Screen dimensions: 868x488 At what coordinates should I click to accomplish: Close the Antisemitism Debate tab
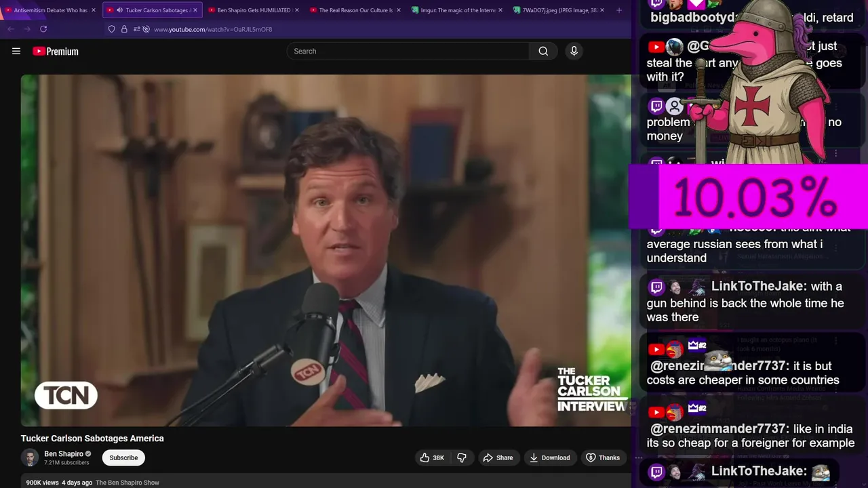coord(94,10)
